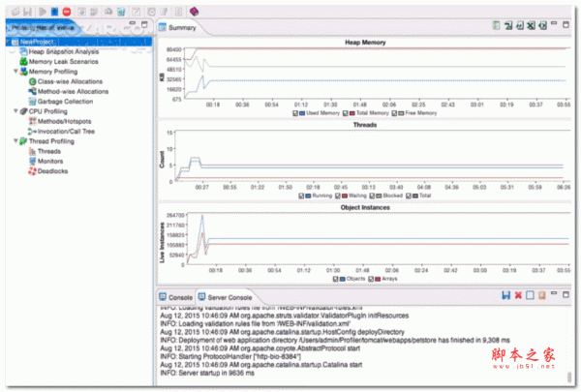Click the blank page icon in Server Console toolbar
This screenshot has width=581, height=392.
pos(531,295)
